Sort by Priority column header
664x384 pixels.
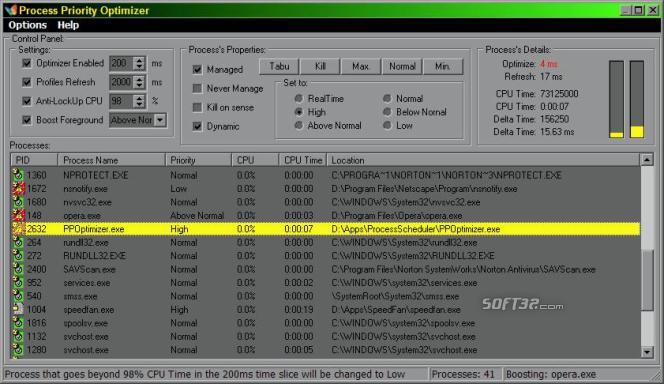point(198,160)
